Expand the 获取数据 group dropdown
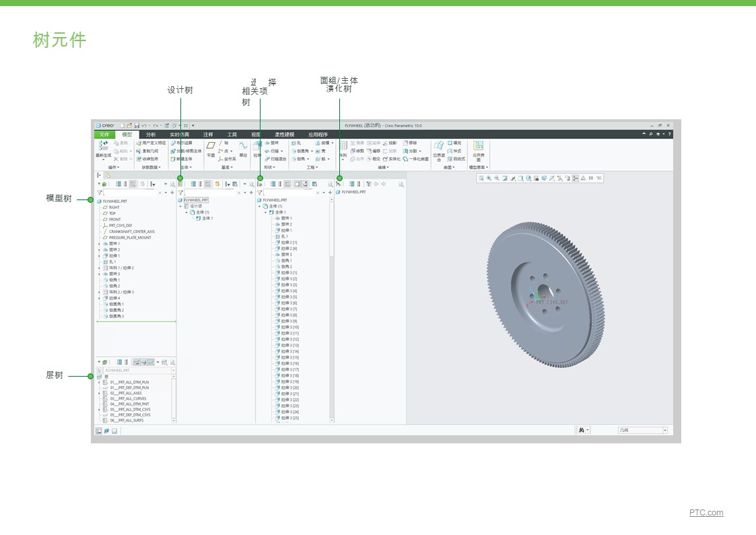Viewport: 756px width, 535px height. (151, 167)
